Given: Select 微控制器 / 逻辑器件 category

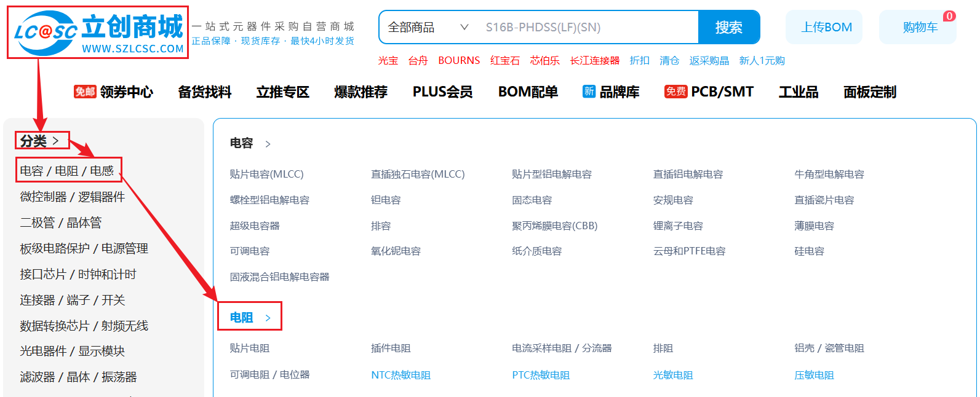Looking at the screenshot, I should pos(72,197).
